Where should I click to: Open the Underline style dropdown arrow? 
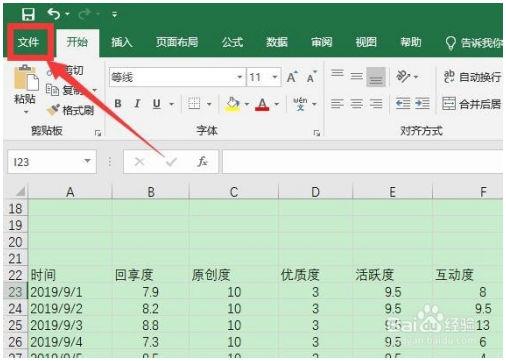pos(172,104)
